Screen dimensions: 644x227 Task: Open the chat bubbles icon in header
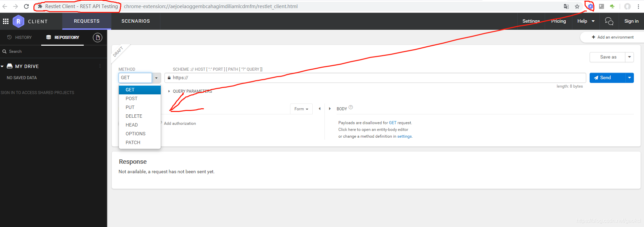click(609, 21)
